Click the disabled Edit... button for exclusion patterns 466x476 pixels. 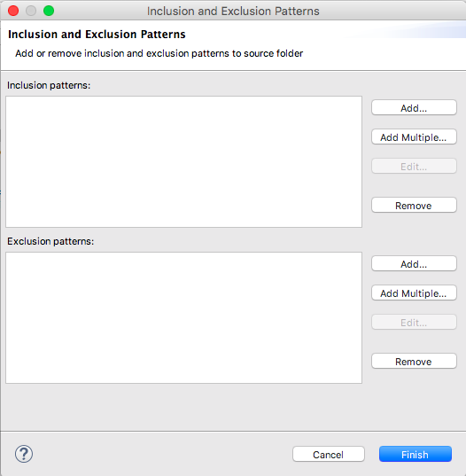coord(414,322)
